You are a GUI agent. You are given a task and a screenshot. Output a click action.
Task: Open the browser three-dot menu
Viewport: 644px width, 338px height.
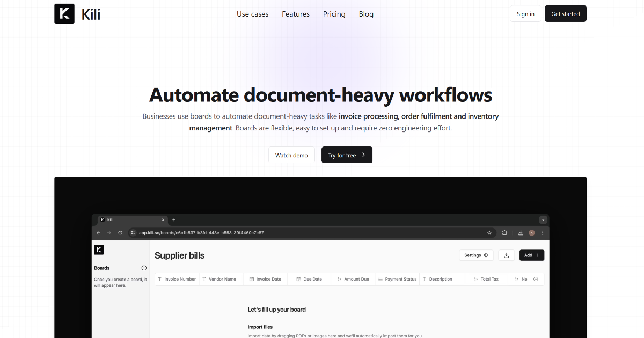[543, 233]
